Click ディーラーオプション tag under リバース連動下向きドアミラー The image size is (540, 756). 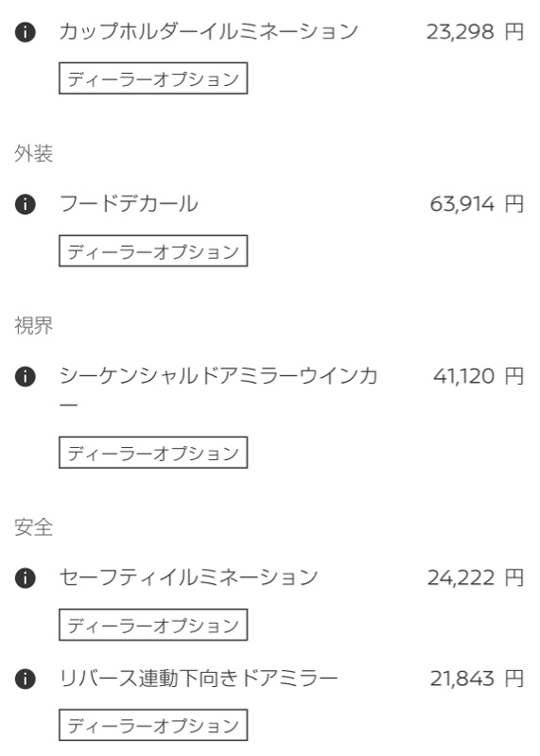(153, 725)
